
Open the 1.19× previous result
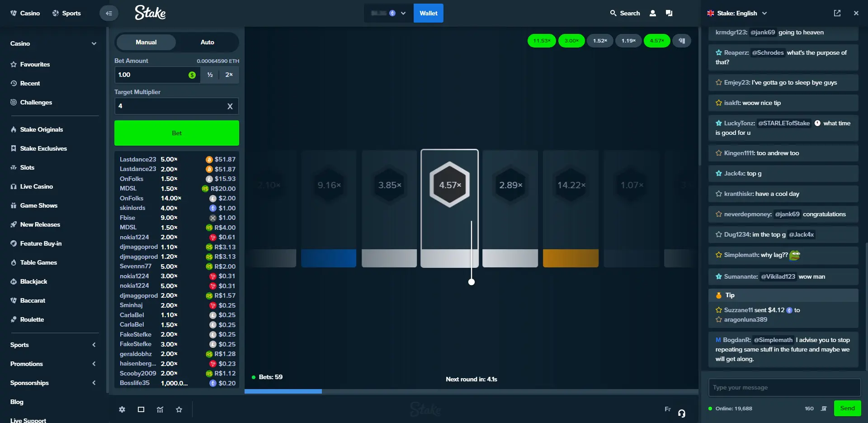pyautogui.click(x=628, y=41)
